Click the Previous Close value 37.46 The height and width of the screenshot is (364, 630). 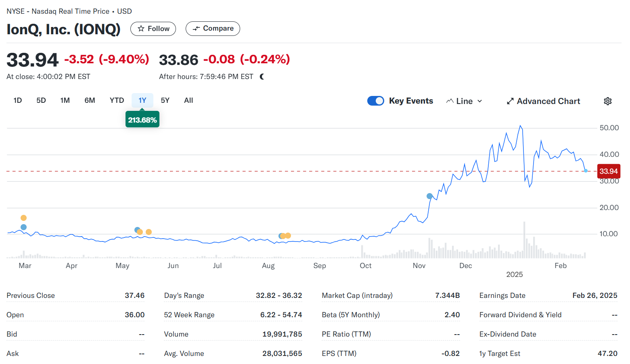pos(134,295)
